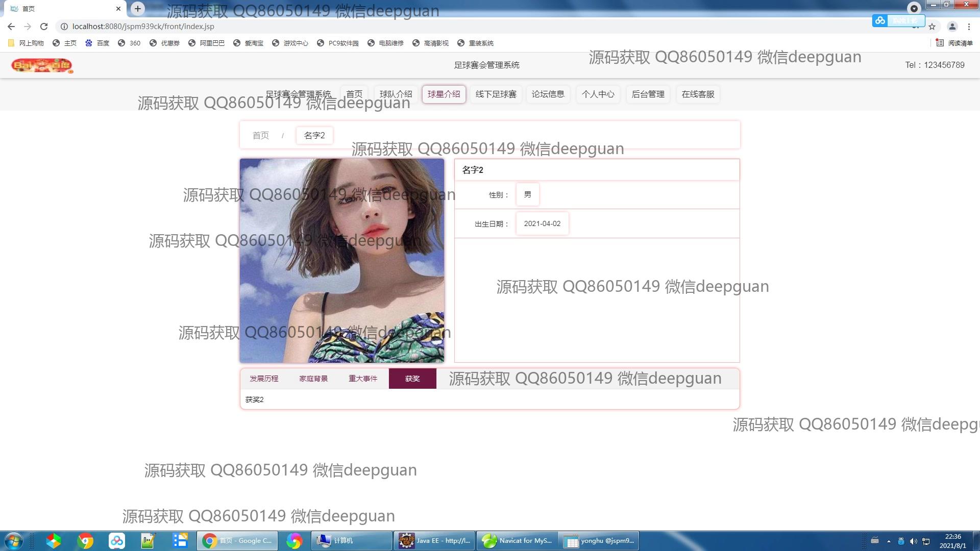The height and width of the screenshot is (551, 980).
Task: Switch to 家庭背景 tab
Action: pos(313,379)
